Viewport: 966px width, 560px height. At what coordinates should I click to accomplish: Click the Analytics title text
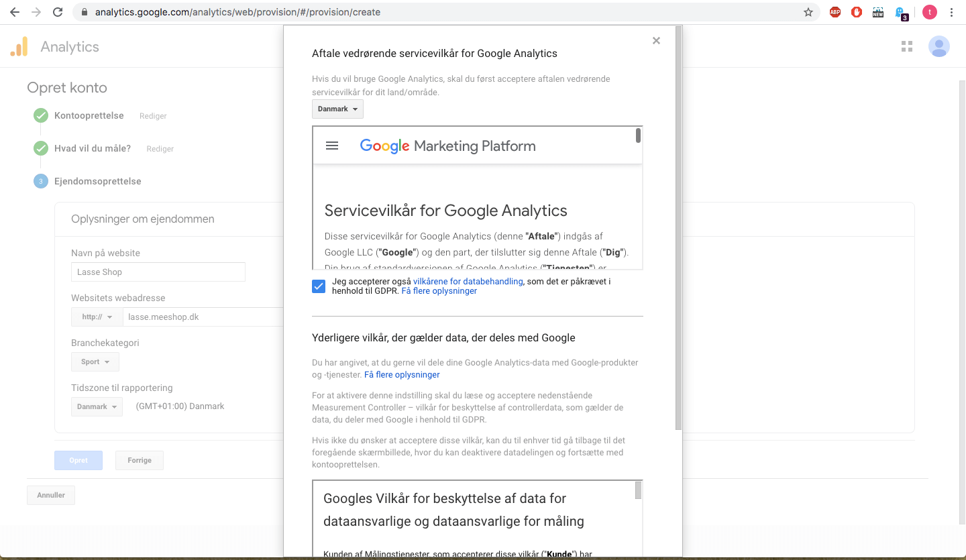70,47
